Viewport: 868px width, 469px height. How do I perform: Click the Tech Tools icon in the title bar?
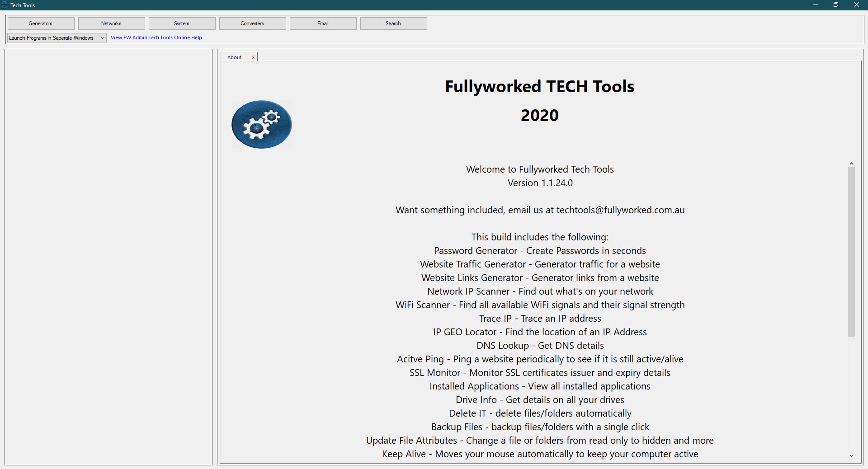pyautogui.click(x=5, y=5)
